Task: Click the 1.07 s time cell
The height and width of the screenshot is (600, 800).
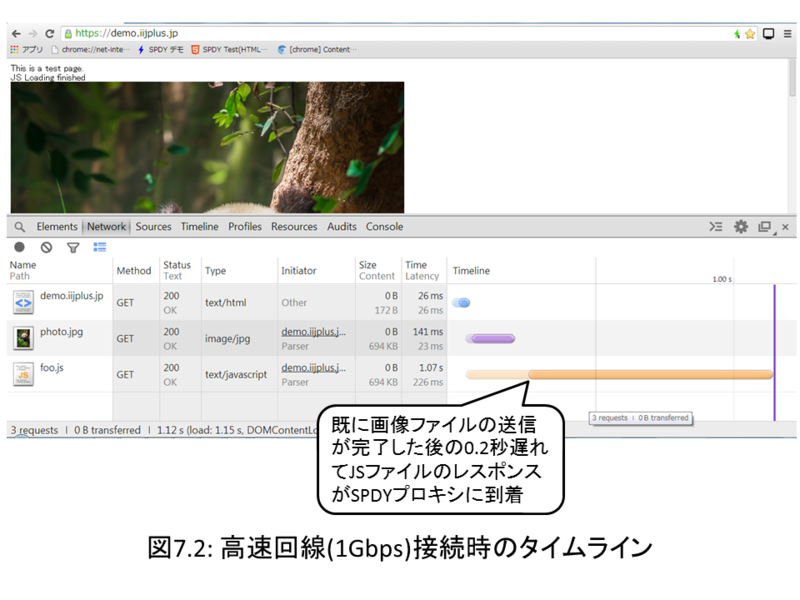Action: [x=431, y=368]
